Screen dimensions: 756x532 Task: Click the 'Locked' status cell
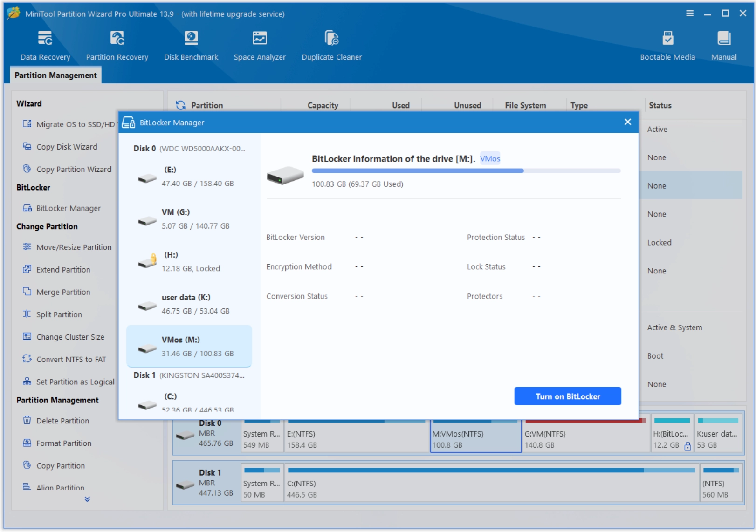[659, 242]
